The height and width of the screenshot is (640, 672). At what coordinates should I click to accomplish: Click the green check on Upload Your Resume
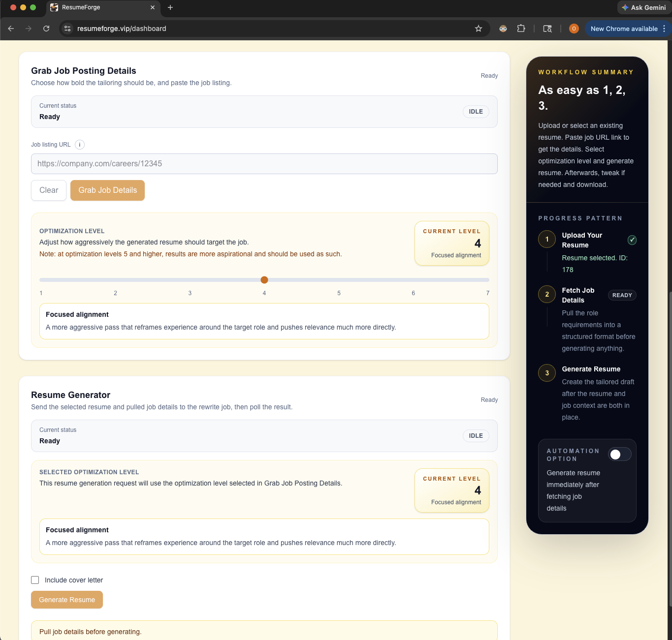click(x=632, y=240)
